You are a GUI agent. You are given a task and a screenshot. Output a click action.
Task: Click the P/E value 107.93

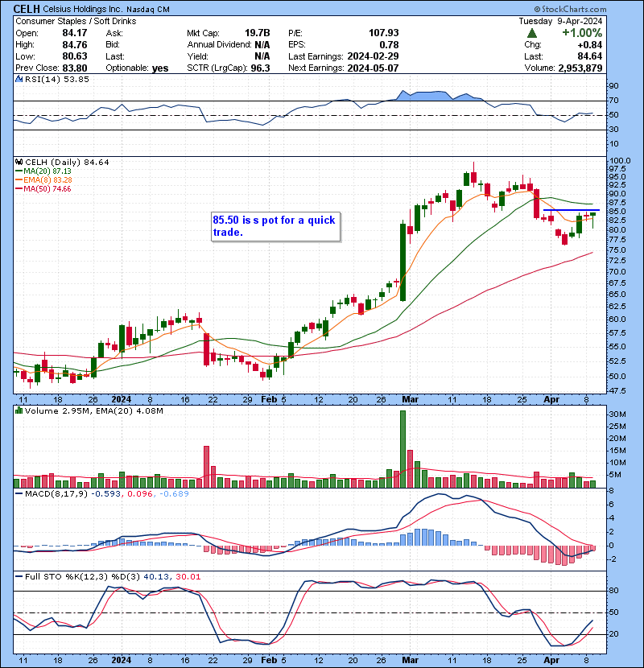pyautogui.click(x=384, y=33)
